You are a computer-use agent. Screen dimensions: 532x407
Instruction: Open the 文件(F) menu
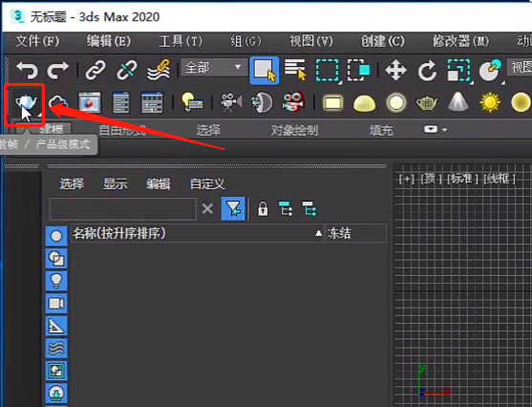point(37,41)
